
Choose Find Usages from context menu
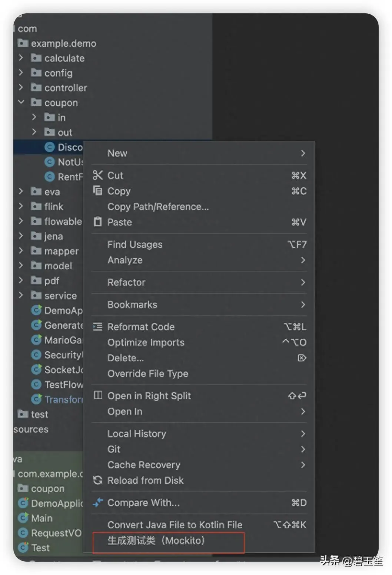135,244
